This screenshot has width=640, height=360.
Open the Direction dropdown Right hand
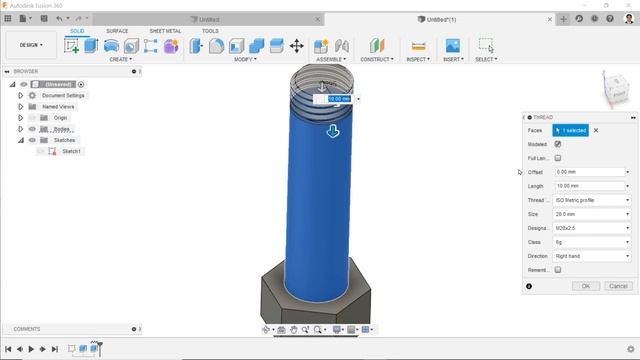[591, 256]
